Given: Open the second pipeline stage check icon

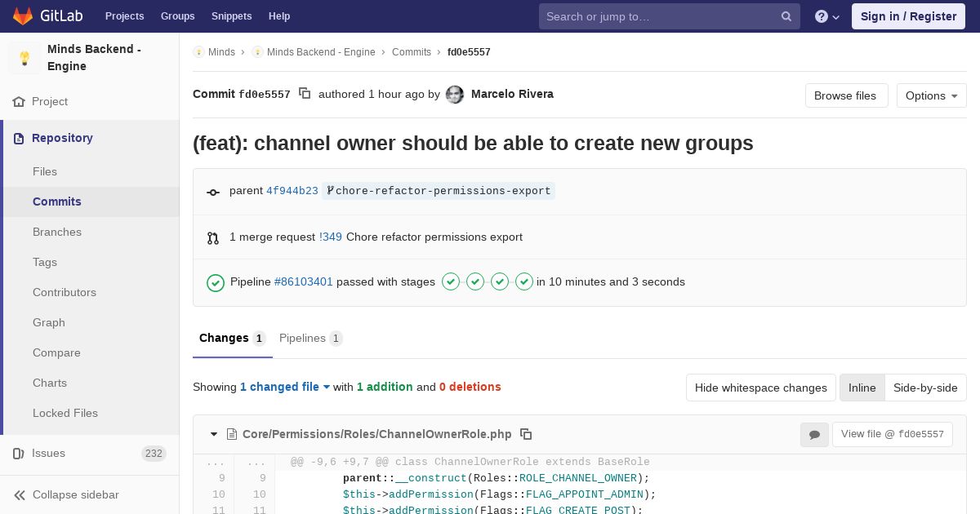Looking at the screenshot, I should (x=475, y=281).
